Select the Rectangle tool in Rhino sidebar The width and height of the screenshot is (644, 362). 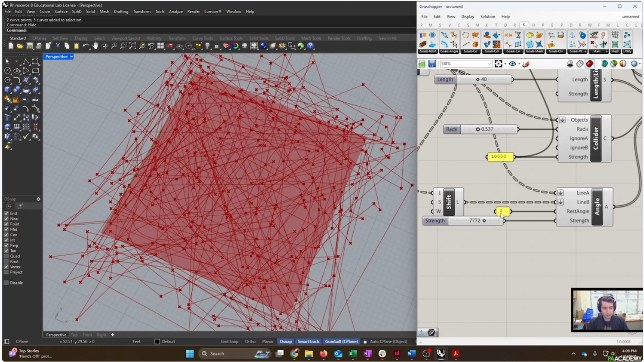36,71
